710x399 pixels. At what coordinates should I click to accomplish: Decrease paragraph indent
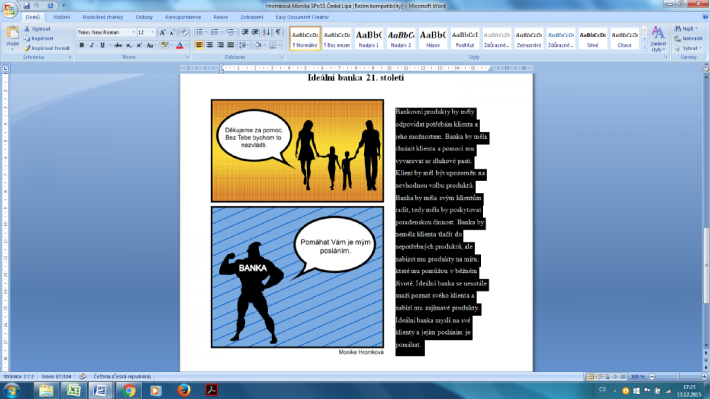(x=245, y=33)
